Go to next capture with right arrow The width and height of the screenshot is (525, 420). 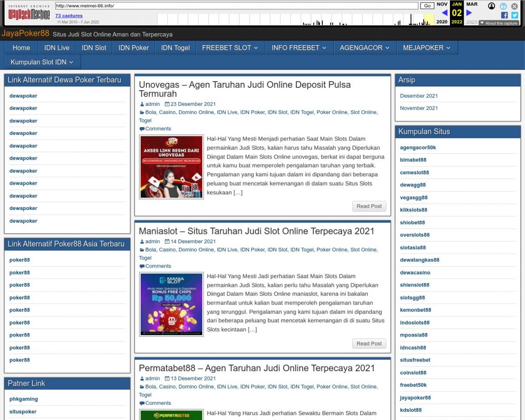tap(469, 13)
